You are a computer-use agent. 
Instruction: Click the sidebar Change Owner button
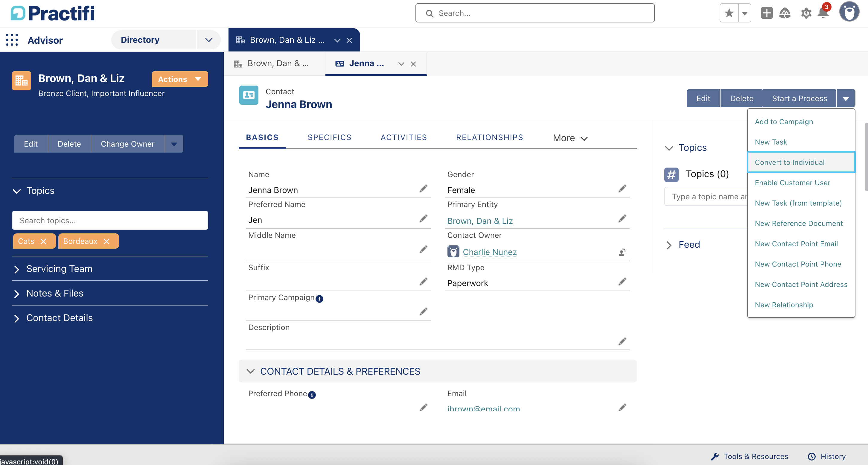coord(127,144)
